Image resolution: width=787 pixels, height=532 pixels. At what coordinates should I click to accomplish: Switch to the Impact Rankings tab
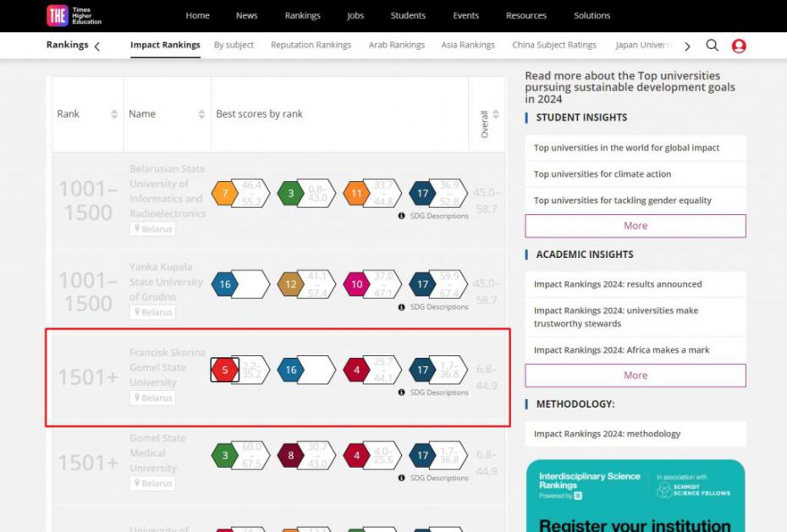pyautogui.click(x=165, y=45)
